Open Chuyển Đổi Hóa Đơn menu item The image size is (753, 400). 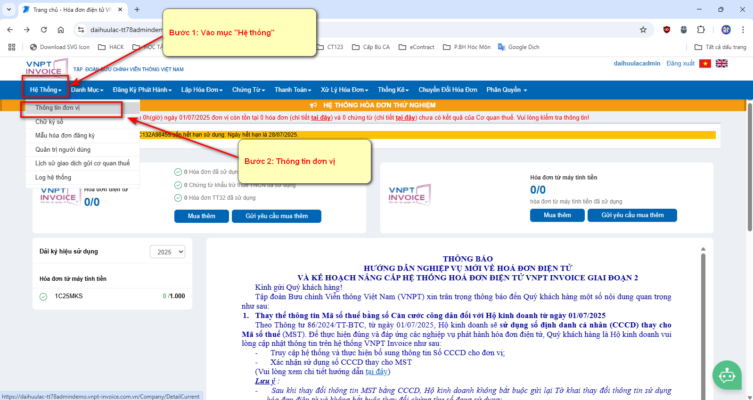[448, 90]
